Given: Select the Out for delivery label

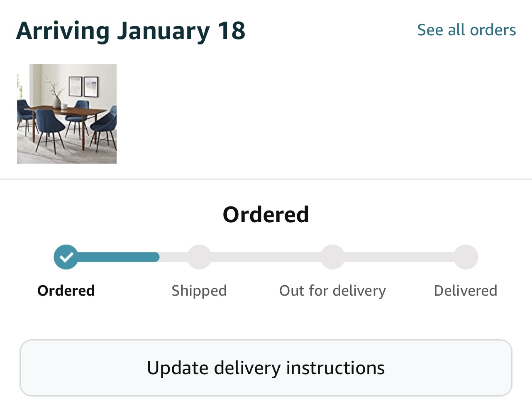Looking at the screenshot, I should coord(332,291).
